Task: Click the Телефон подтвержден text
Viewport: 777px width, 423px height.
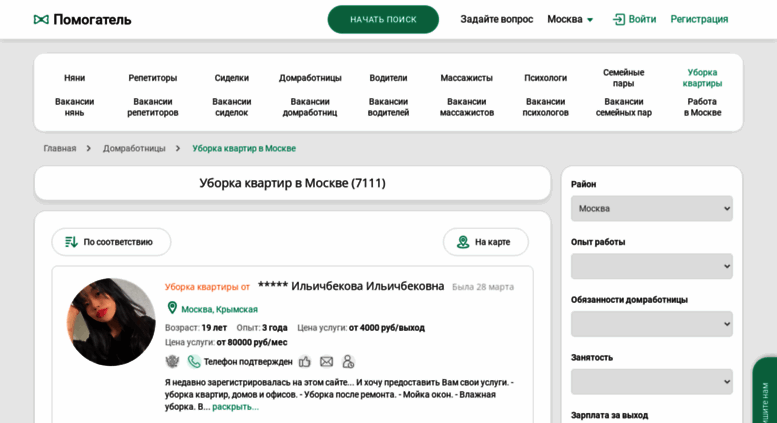Action: click(248, 362)
